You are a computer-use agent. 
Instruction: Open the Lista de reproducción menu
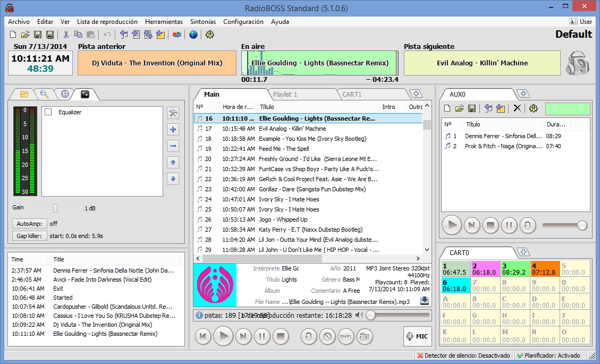tap(107, 22)
